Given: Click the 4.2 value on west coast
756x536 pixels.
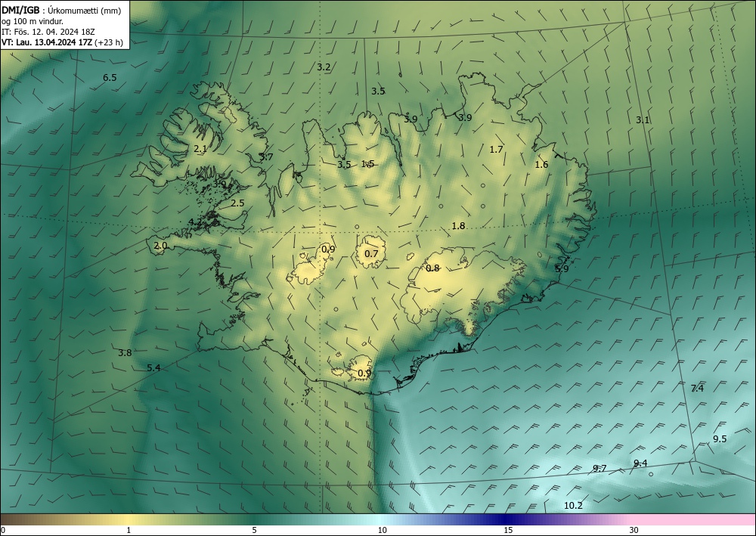Looking at the screenshot, I should 195,222.
